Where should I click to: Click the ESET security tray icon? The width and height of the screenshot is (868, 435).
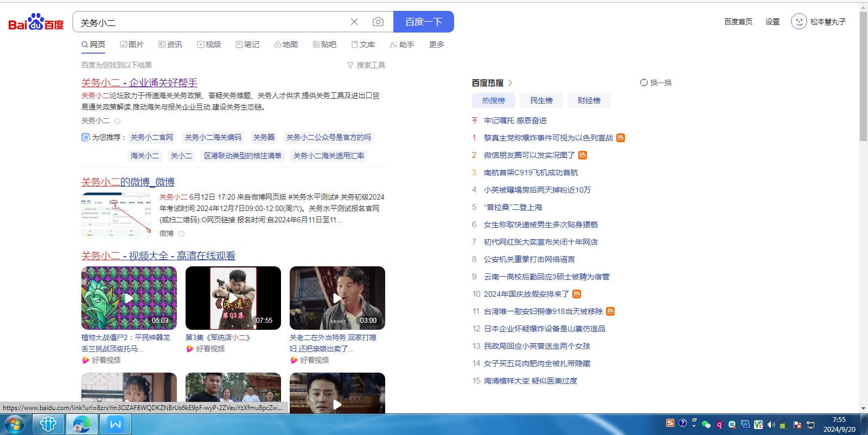coord(732,425)
